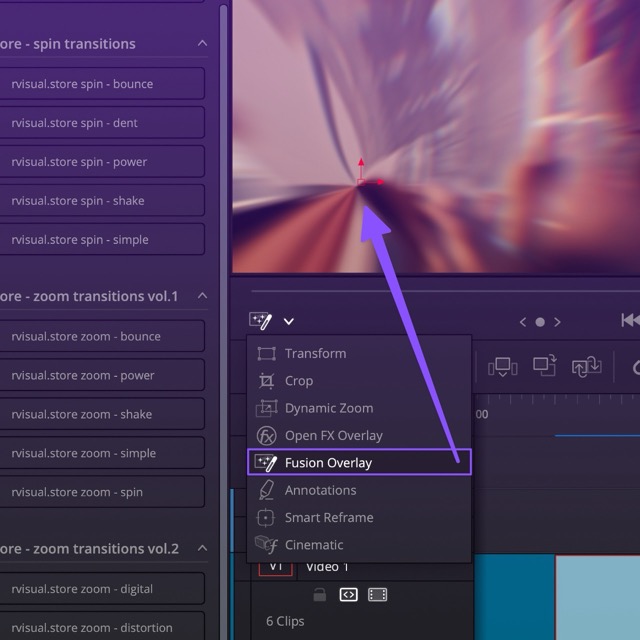Choose Cinematic from the overlay menu
Image resolution: width=640 pixels, height=640 pixels.
click(x=313, y=545)
